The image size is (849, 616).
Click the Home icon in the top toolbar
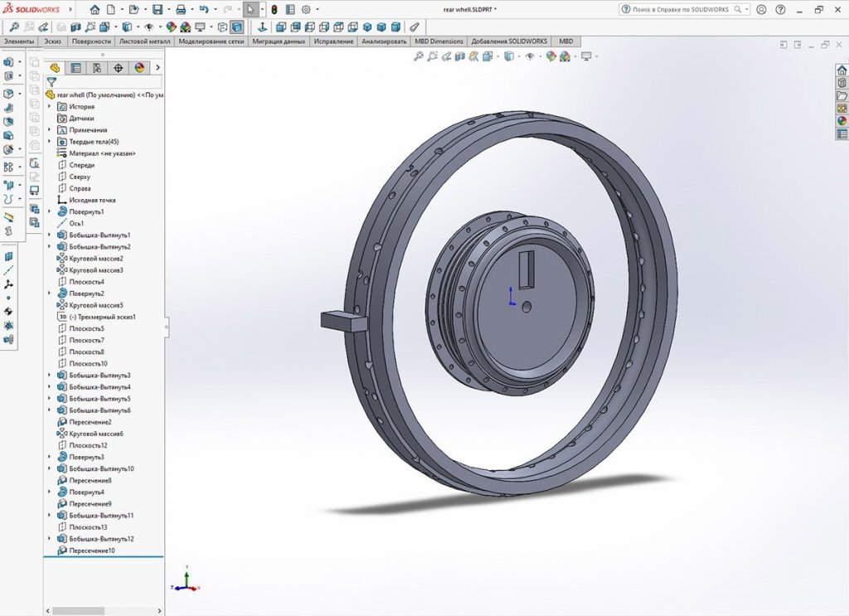(95, 10)
